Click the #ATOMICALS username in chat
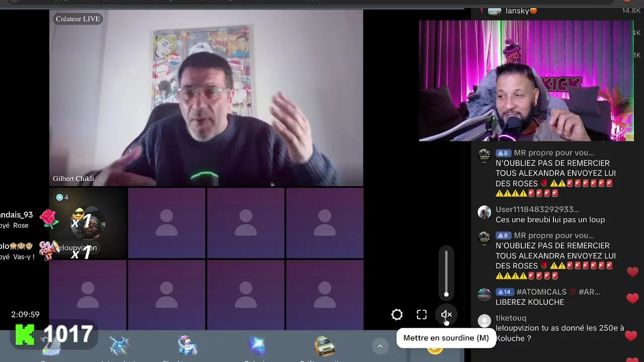The height and width of the screenshot is (362, 644). pos(558,292)
